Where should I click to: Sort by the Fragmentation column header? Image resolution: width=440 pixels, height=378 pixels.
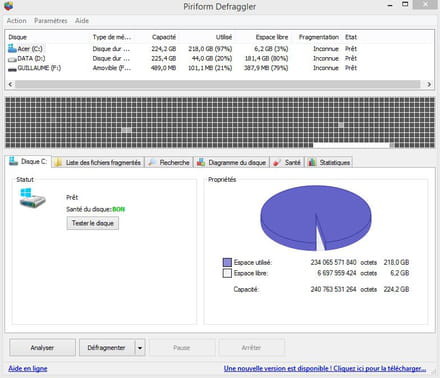tap(319, 37)
